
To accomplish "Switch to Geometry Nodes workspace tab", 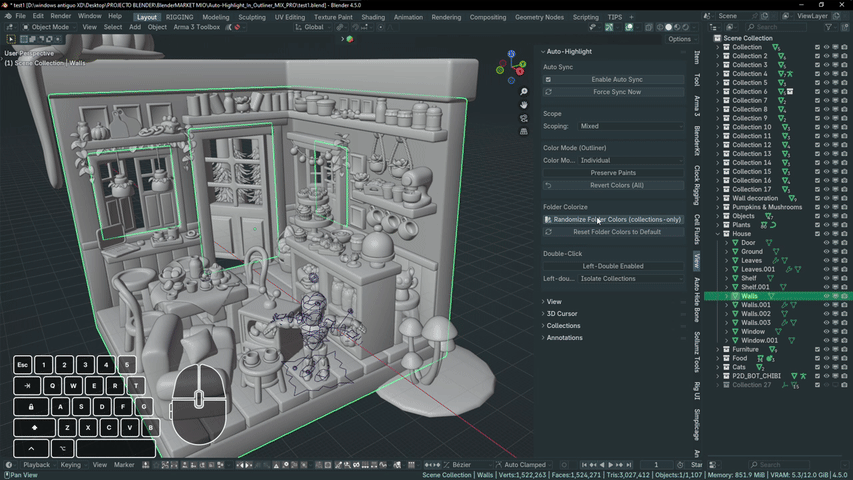I will pos(539,17).
